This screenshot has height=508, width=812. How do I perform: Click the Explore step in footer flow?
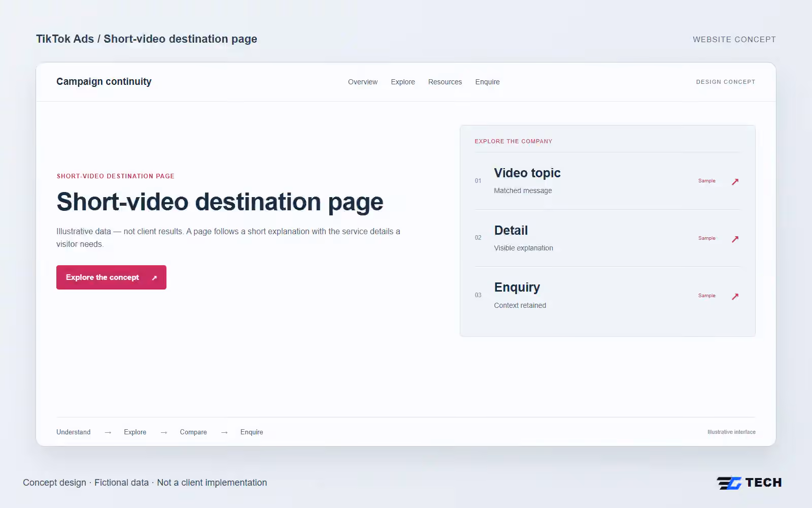click(135, 432)
